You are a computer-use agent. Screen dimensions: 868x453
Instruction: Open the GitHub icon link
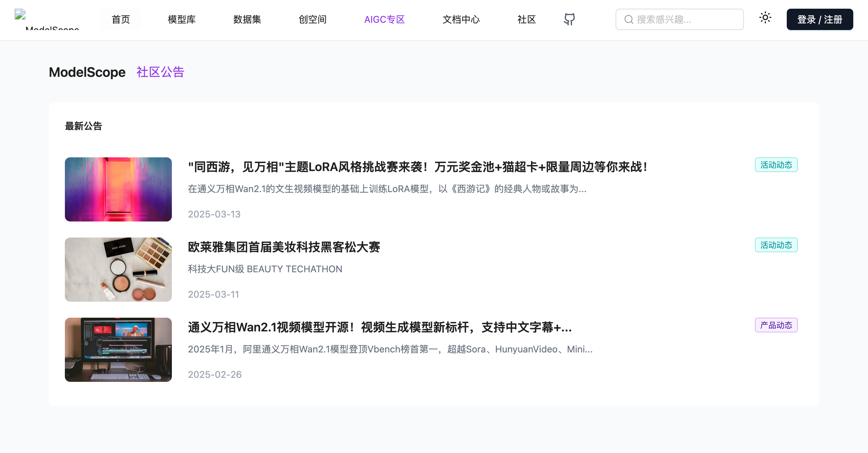569,19
